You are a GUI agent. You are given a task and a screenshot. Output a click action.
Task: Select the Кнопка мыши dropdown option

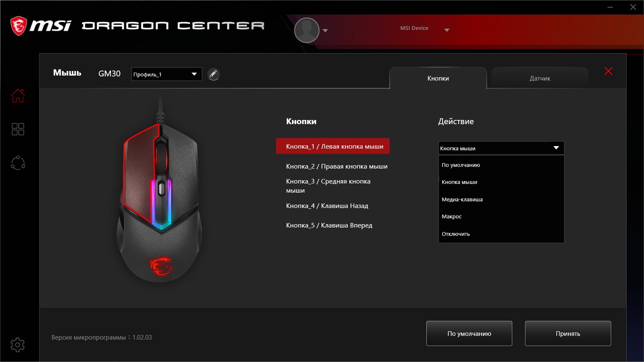(501, 182)
